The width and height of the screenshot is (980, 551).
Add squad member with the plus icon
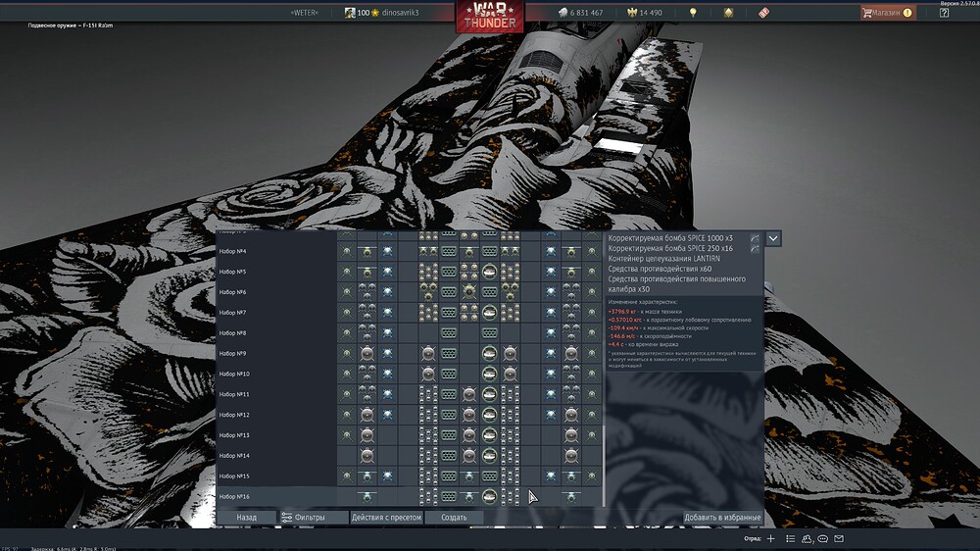point(770,538)
